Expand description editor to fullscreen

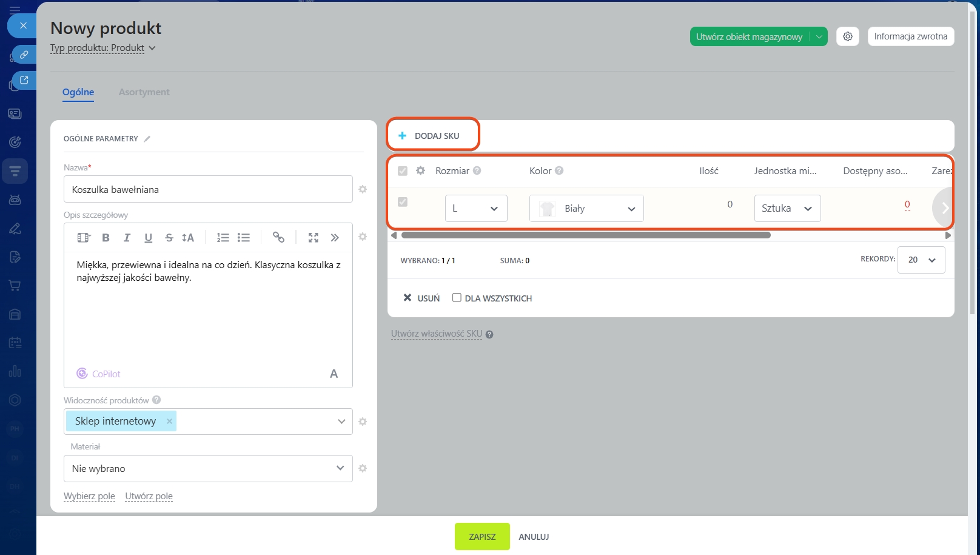pyautogui.click(x=313, y=238)
